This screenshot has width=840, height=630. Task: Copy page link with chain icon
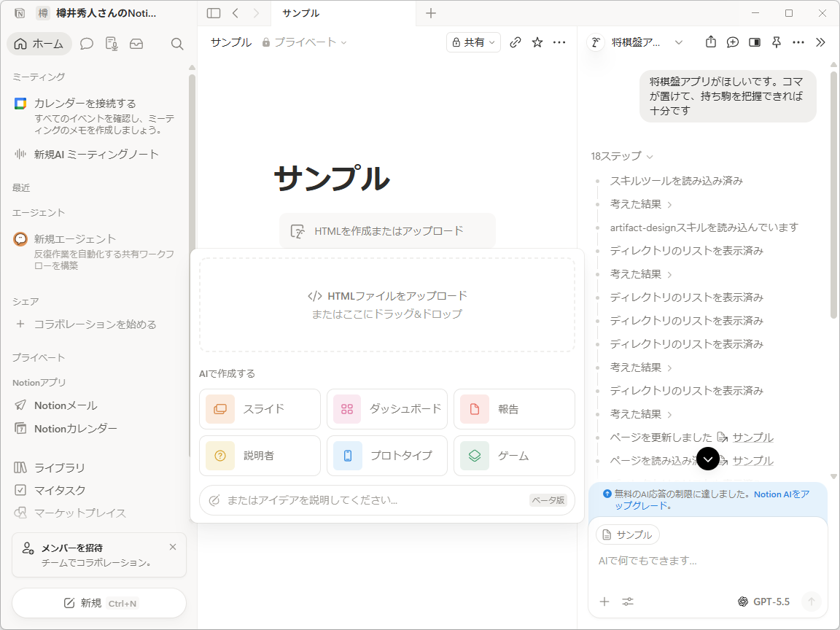(516, 42)
